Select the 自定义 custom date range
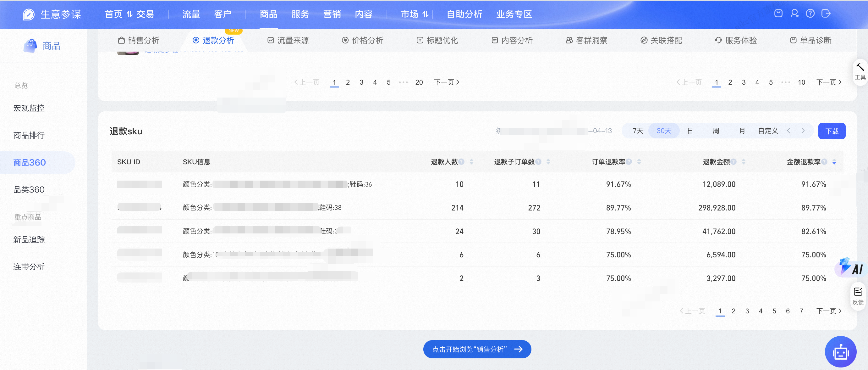Viewport: 868px width, 370px height. (x=768, y=131)
